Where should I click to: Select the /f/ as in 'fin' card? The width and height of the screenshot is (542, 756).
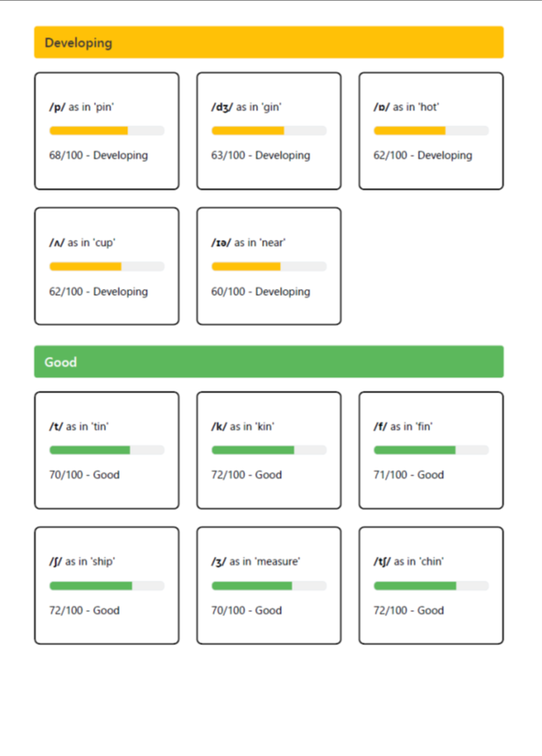point(431,450)
